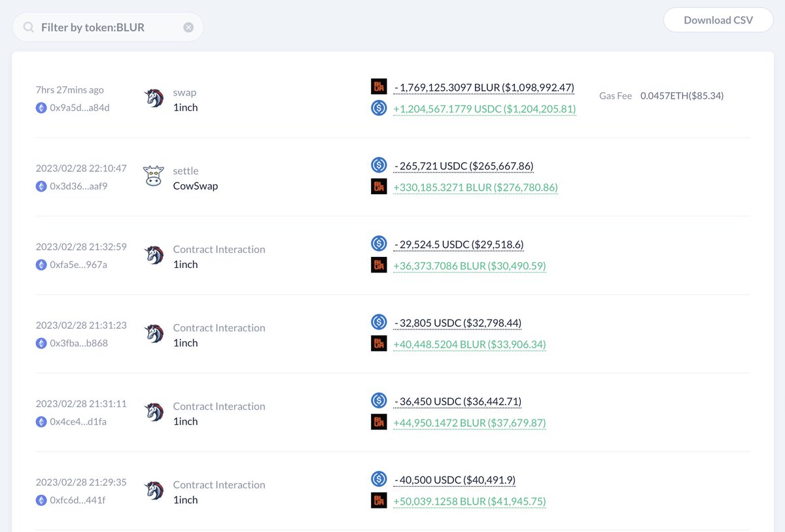Click USDC icon beside -29,524.5 USDC

379,244
